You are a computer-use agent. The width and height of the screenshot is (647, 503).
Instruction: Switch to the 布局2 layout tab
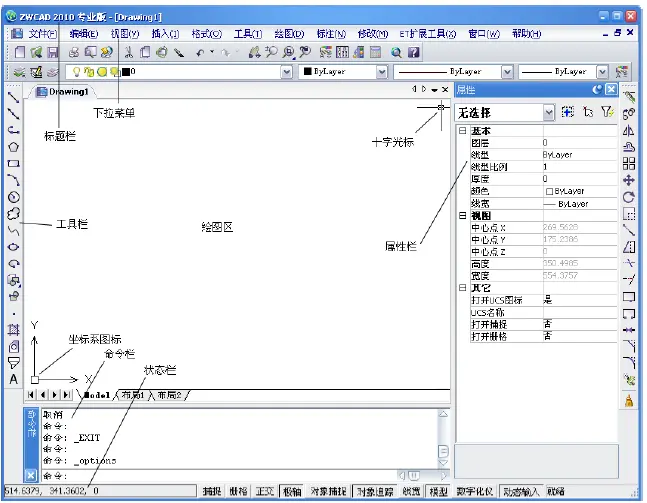169,395
